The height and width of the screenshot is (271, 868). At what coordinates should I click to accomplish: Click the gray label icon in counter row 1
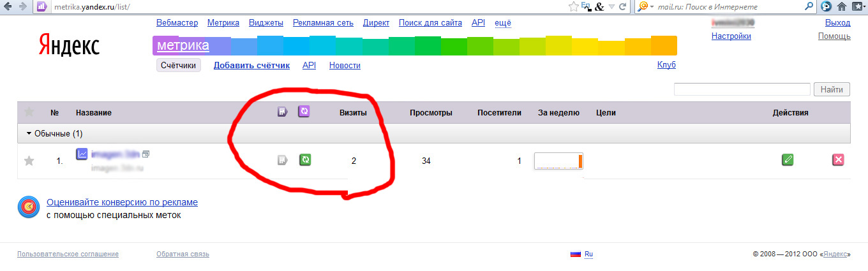(283, 160)
